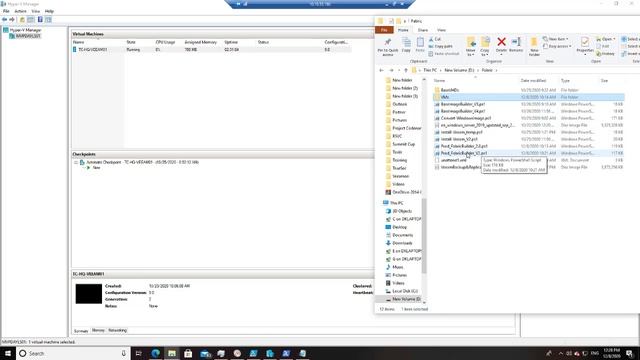The height and width of the screenshot is (360, 640).
Task: Open Microsoft Store from the taskbar
Action: pos(188,353)
